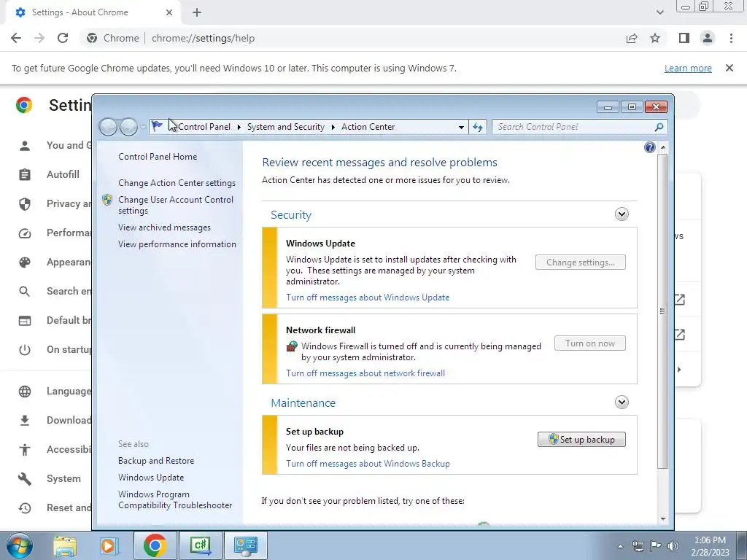Select Action Center breadcrumb
This screenshot has width=747, height=560.
tap(368, 127)
